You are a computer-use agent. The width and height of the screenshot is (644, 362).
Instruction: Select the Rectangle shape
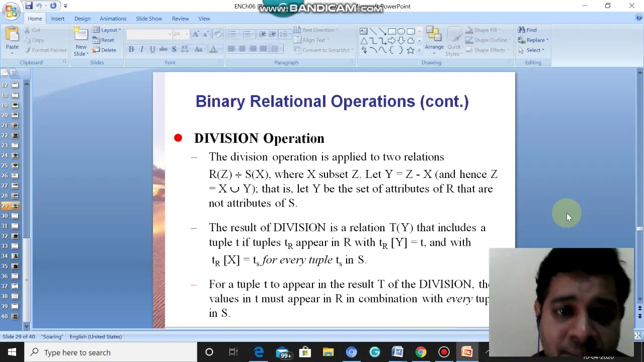391,31
